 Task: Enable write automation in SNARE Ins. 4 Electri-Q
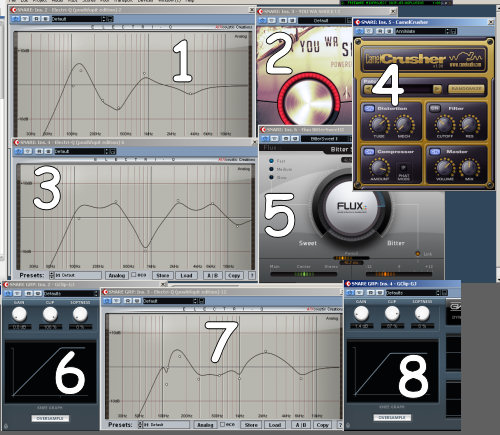[x=48, y=151]
